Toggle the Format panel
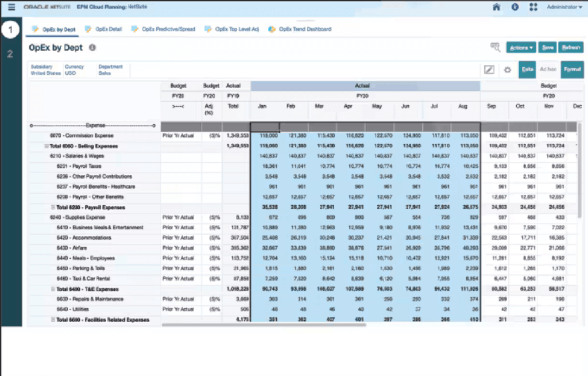The width and height of the screenshot is (588, 376). tap(572, 70)
